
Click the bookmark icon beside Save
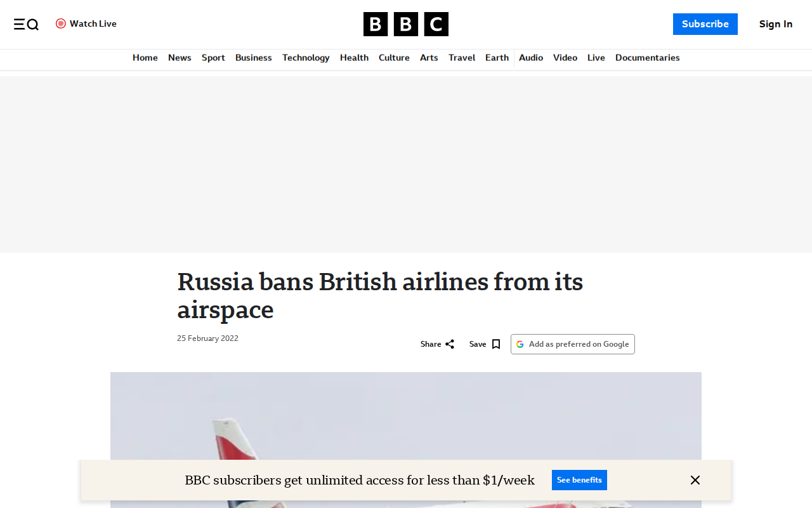pyautogui.click(x=496, y=344)
